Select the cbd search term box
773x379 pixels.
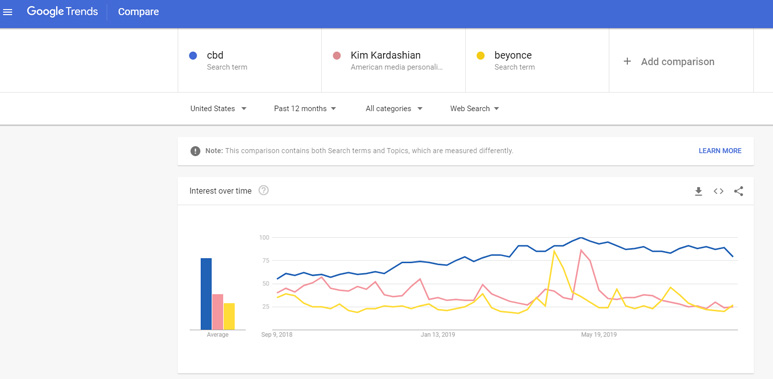249,61
